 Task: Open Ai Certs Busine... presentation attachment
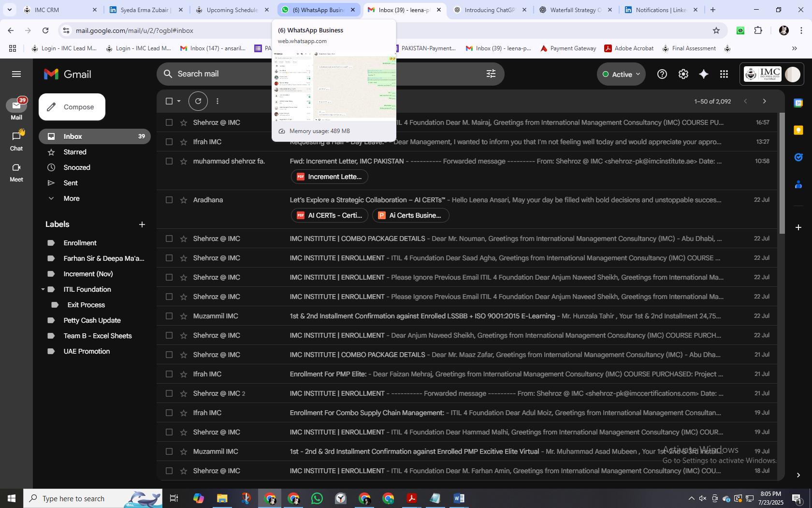410,215
